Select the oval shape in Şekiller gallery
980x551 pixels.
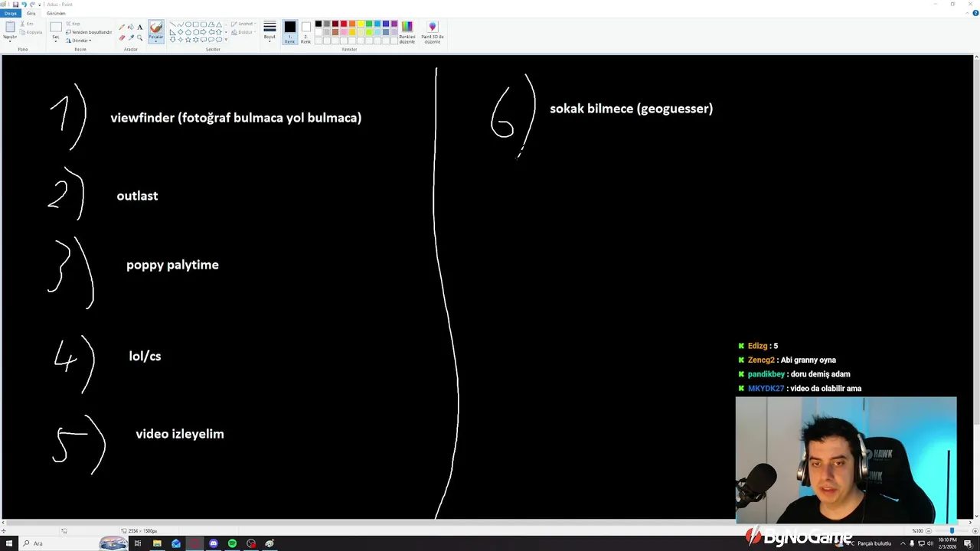(x=188, y=24)
